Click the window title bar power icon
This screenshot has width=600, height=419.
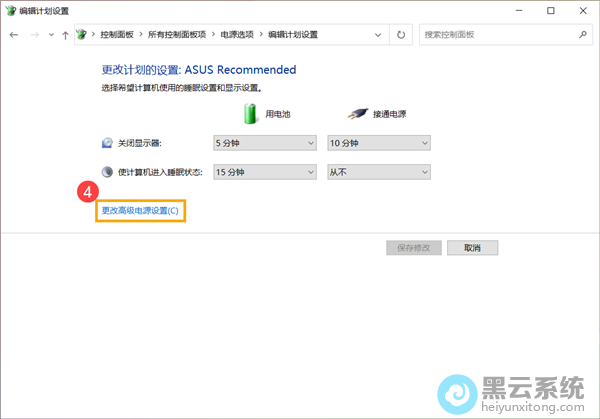(11, 10)
